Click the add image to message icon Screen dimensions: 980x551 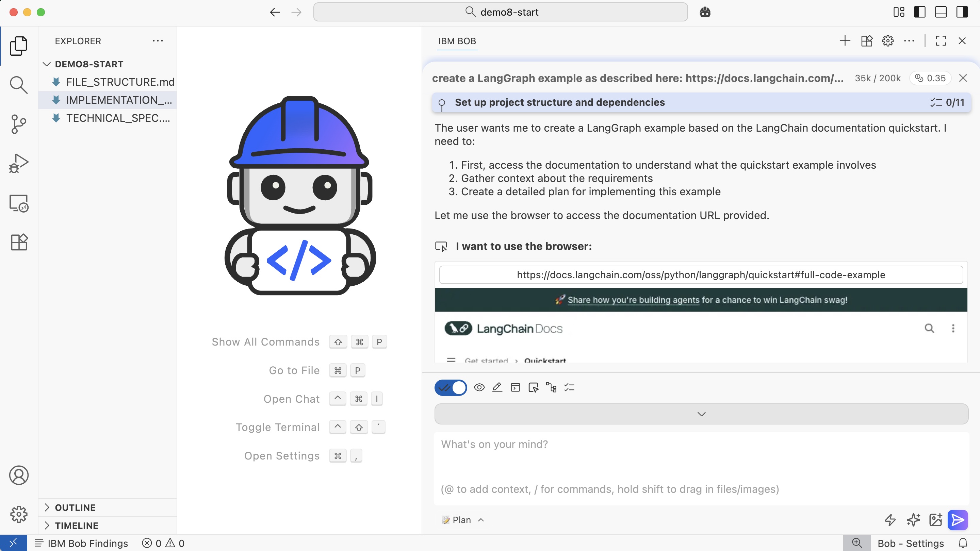click(x=935, y=519)
